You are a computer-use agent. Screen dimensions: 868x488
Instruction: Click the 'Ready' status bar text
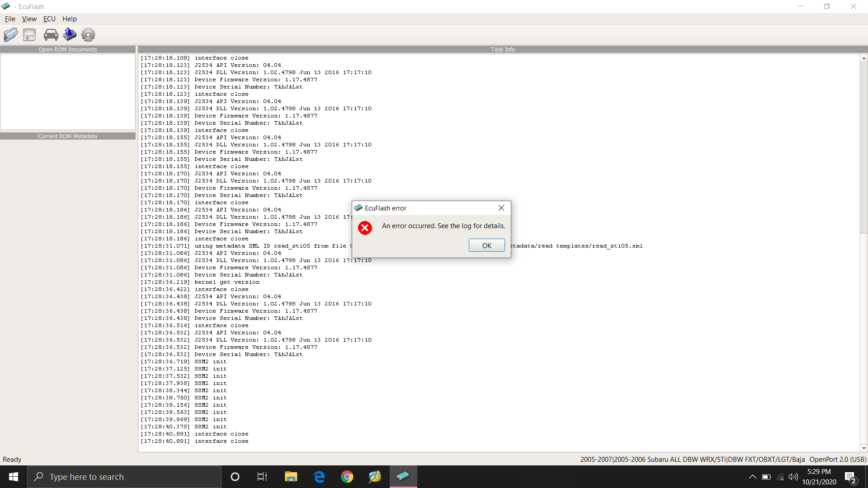coord(12,459)
